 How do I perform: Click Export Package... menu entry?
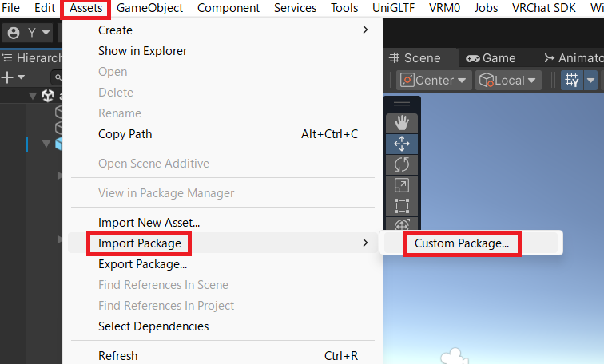tap(142, 264)
